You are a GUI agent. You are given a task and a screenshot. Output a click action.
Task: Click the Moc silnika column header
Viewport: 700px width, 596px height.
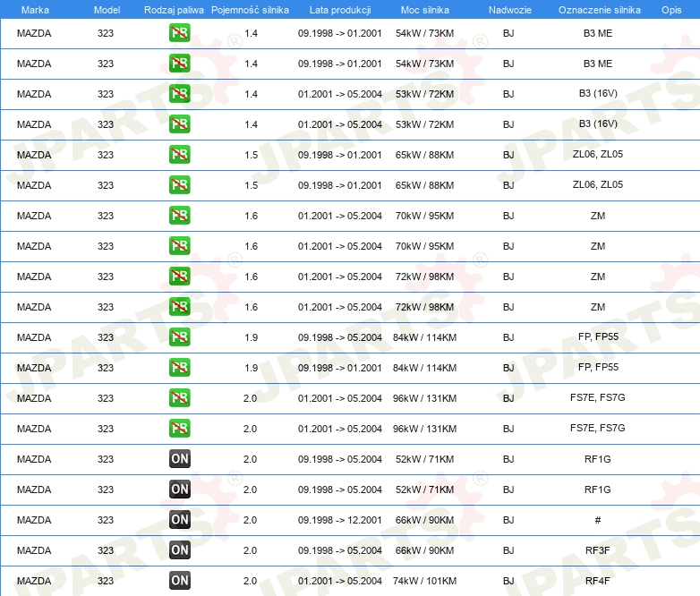coord(424,10)
